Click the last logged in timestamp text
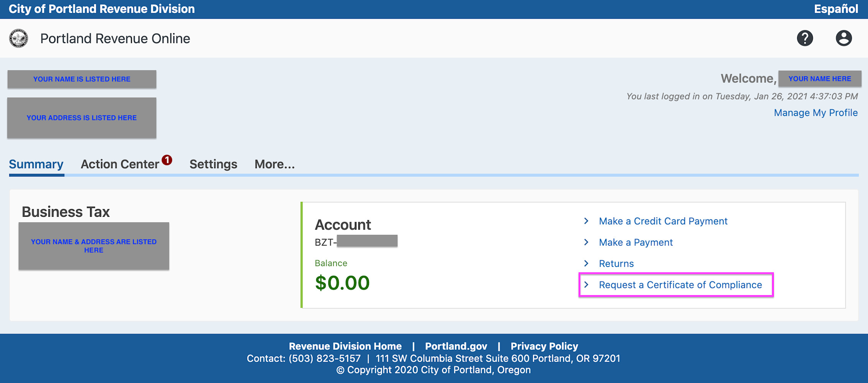Image resolution: width=868 pixels, height=383 pixels. [742, 96]
